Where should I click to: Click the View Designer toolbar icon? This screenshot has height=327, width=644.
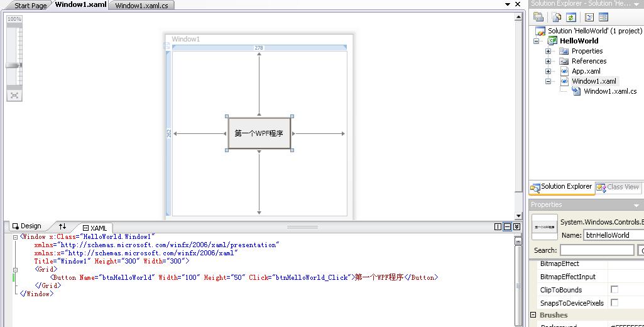click(x=603, y=18)
